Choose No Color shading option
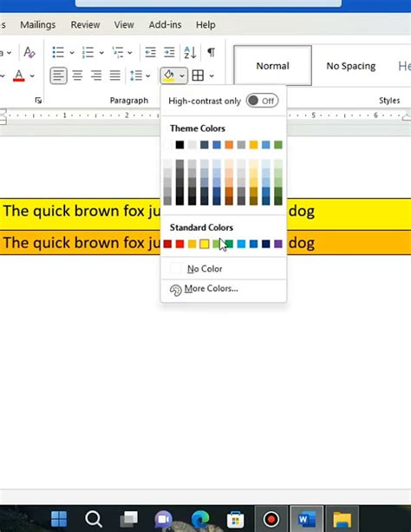 [224, 269]
